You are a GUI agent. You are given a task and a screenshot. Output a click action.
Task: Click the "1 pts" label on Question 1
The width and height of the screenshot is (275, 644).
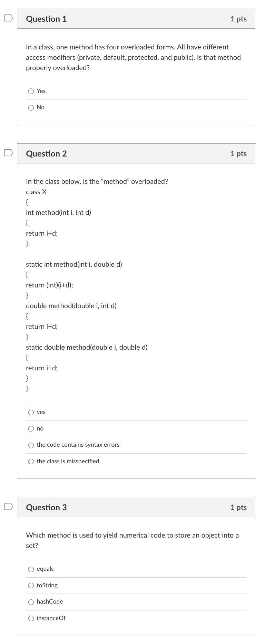click(239, 19)
